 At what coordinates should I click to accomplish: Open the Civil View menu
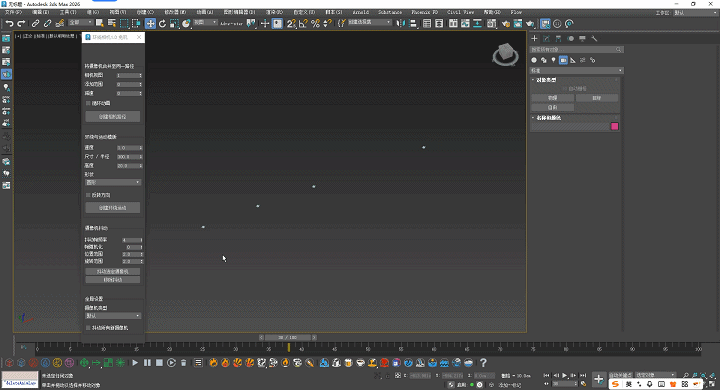tap(461, 12)
